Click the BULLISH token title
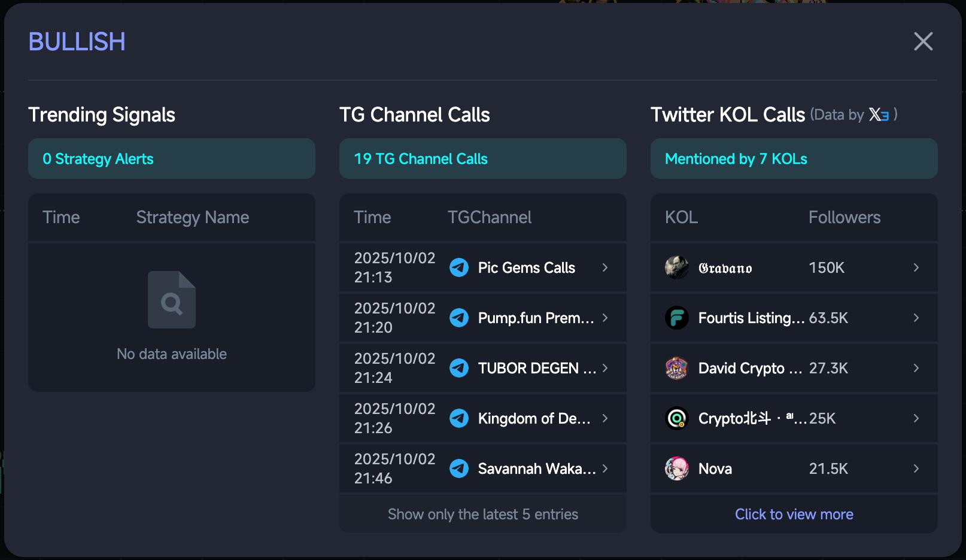Viewport: 966px width, 560px height. tap(77, 42)
